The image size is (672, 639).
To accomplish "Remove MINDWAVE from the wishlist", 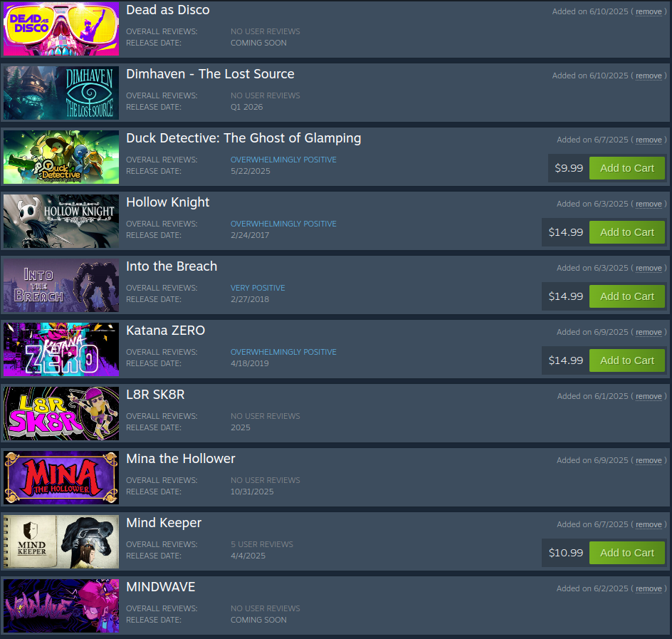I will (649, 588).
